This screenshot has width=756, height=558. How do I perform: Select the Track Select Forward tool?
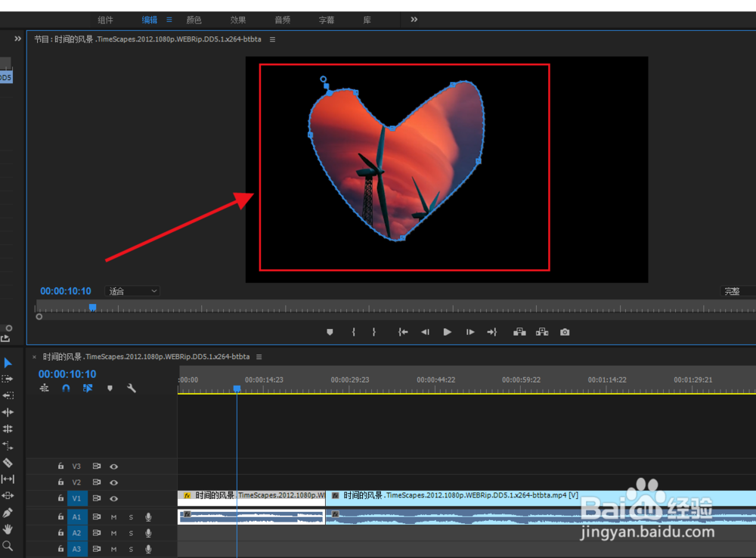click(x=8, y=379)
